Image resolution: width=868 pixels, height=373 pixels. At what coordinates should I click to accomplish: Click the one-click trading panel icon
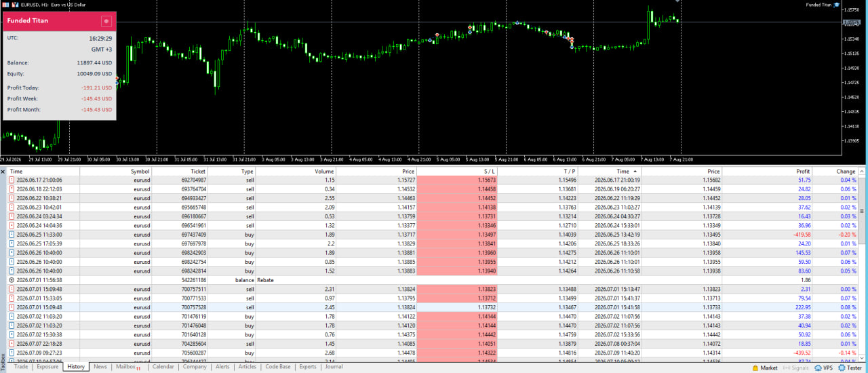pyautogui.click(x=5, y=4)
